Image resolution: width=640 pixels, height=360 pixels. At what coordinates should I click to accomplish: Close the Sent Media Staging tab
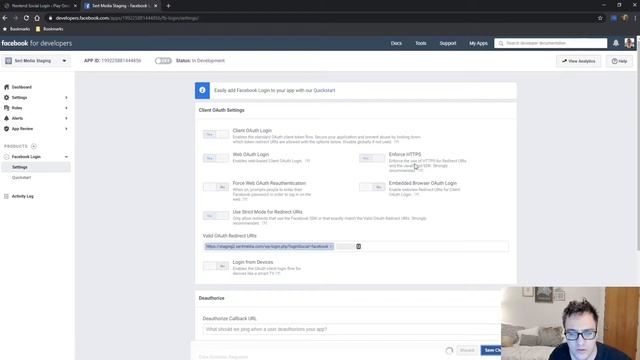pos(156,6)
